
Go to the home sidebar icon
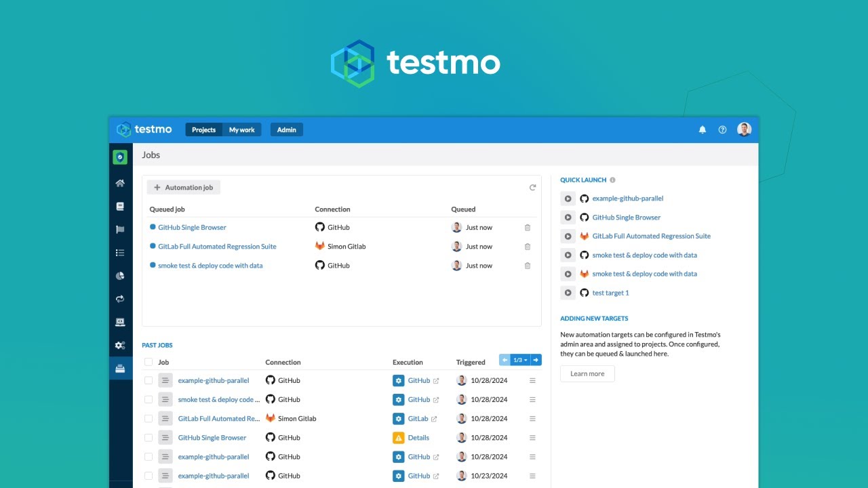coord(120,183)
